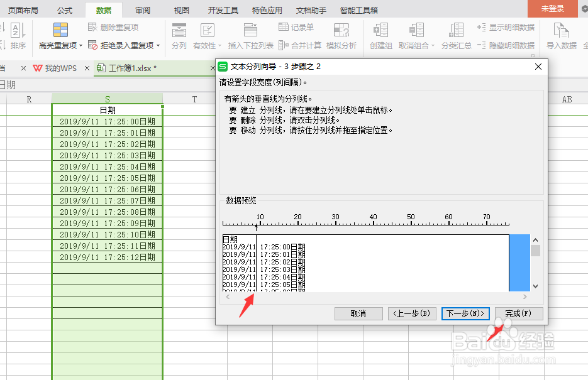
Task: Click the 导入数据 import data icon
Action: click(560, 35)
